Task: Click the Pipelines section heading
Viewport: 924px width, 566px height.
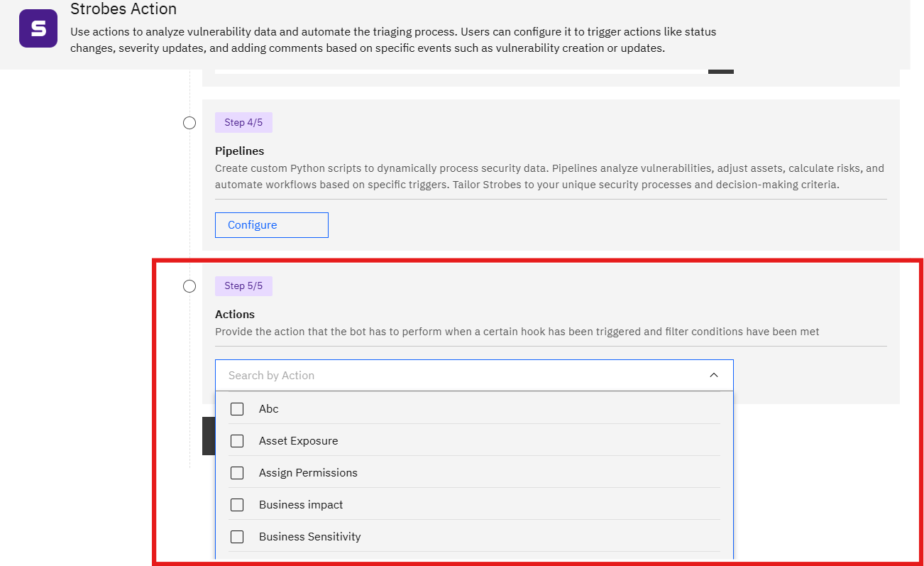Action: [x=240, y=151]
